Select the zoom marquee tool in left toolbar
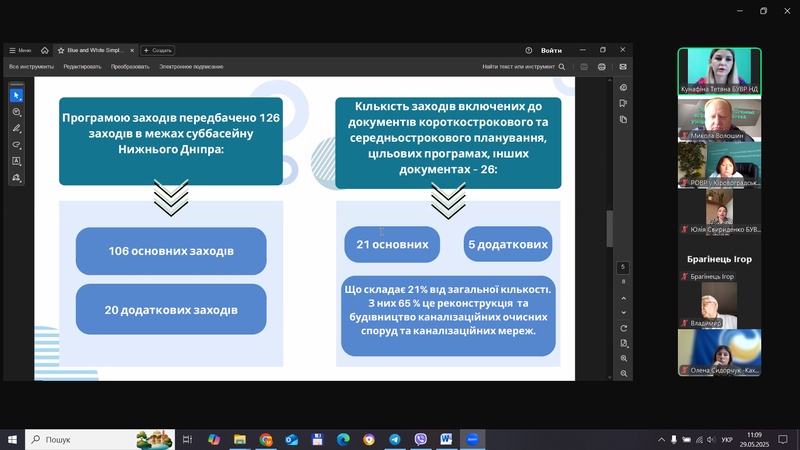800x450 pixels. (16, 112)
